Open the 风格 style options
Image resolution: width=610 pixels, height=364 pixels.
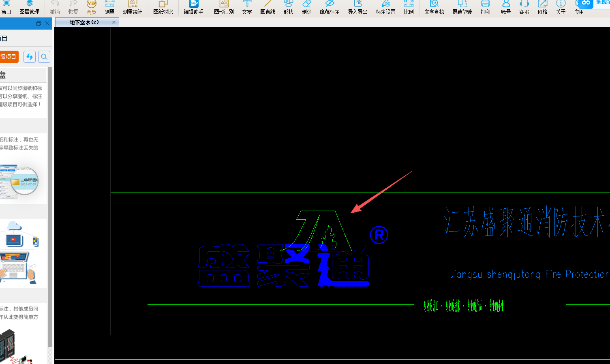point(542,7)
